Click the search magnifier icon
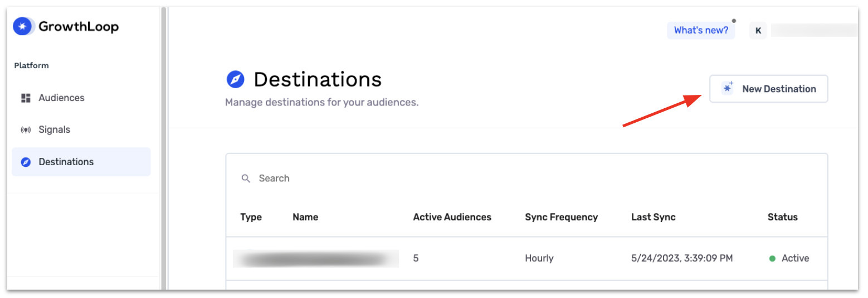This screenshot has height=298, width=868. coord(246,179)
